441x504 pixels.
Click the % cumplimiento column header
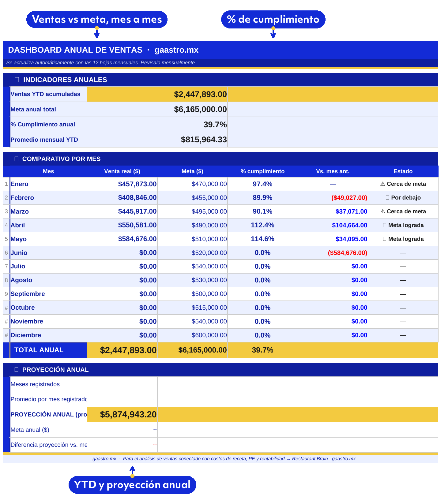point(262,171)
